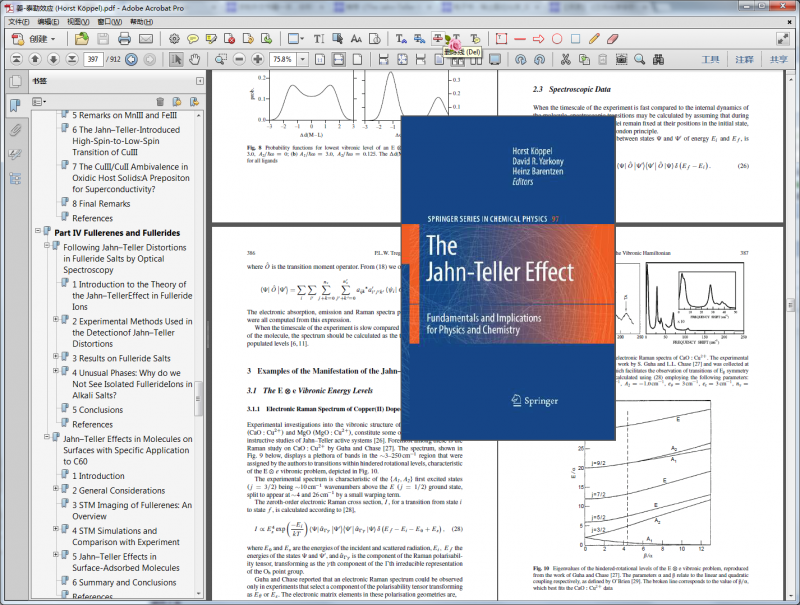Image resolution: width=800 pixels, height=605 pixels.
Task: Click the page number input field
Action: pyautogui.click(x=93, y=59)
